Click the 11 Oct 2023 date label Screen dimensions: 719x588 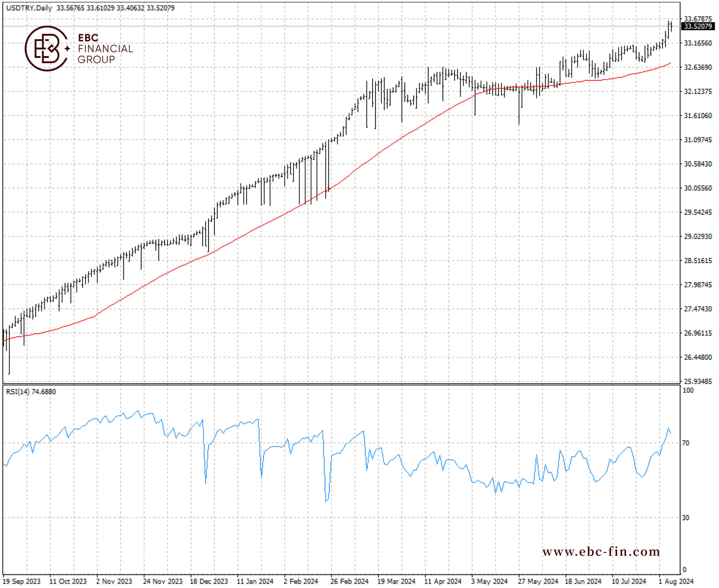(x=68, y=581)
